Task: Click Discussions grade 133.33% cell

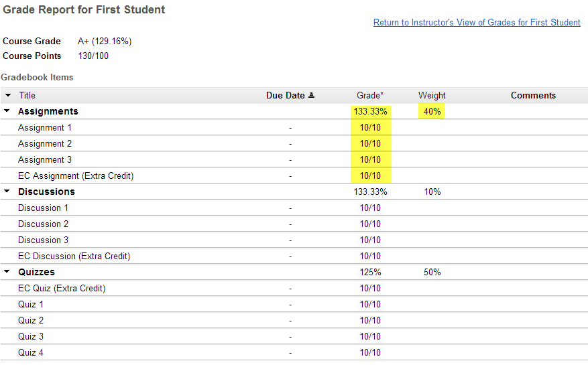Action: pyautogui.click(x=371, y=192)
